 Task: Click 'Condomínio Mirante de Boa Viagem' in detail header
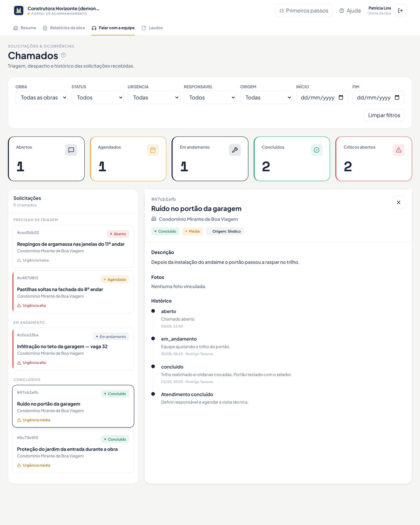(198, 219)
